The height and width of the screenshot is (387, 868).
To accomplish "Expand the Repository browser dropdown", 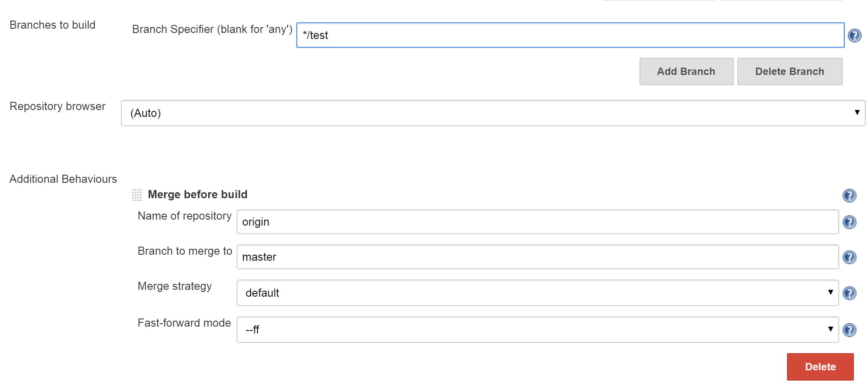I will click(493, 113).
